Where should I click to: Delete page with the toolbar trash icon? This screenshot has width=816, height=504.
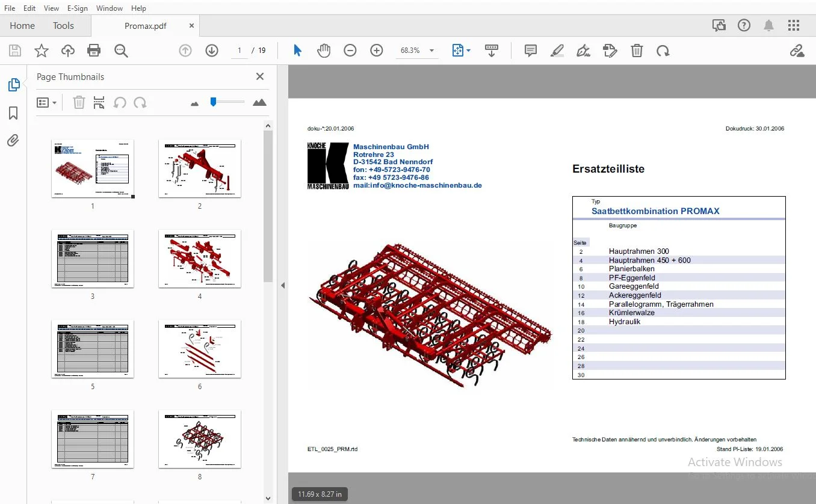pos(637,51)
